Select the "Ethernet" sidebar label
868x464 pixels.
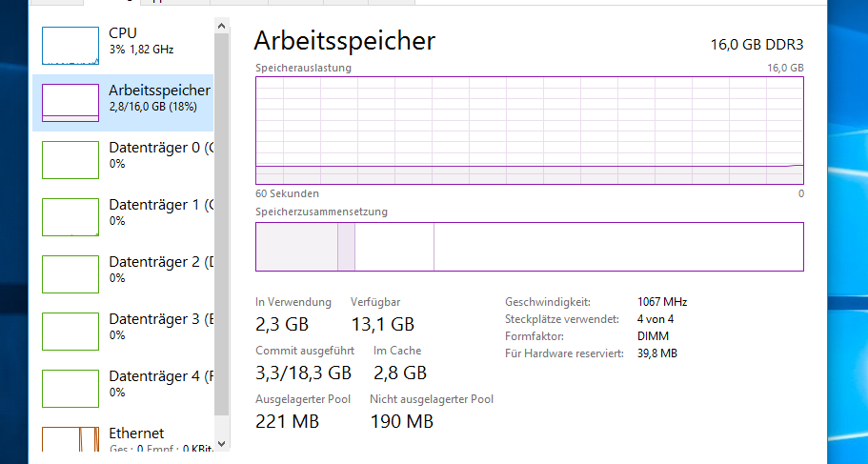tap(136, 434)
